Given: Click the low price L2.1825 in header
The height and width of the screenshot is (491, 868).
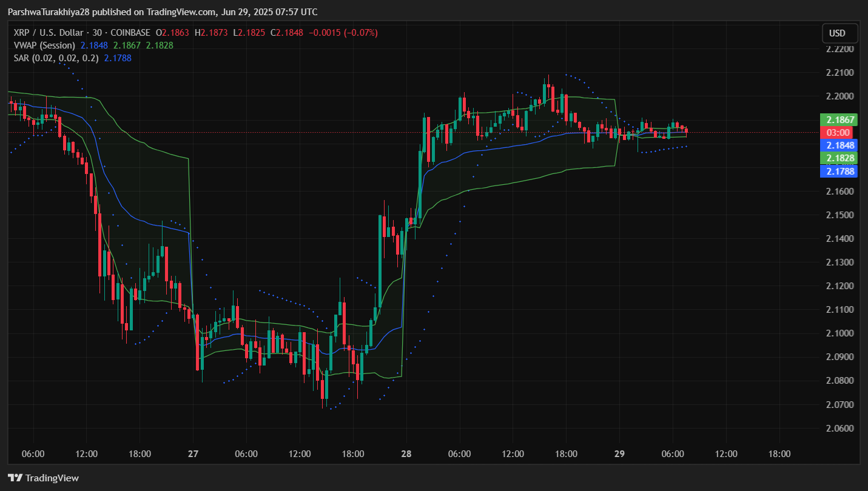Looking at the screenshot, I should point(249,32).
